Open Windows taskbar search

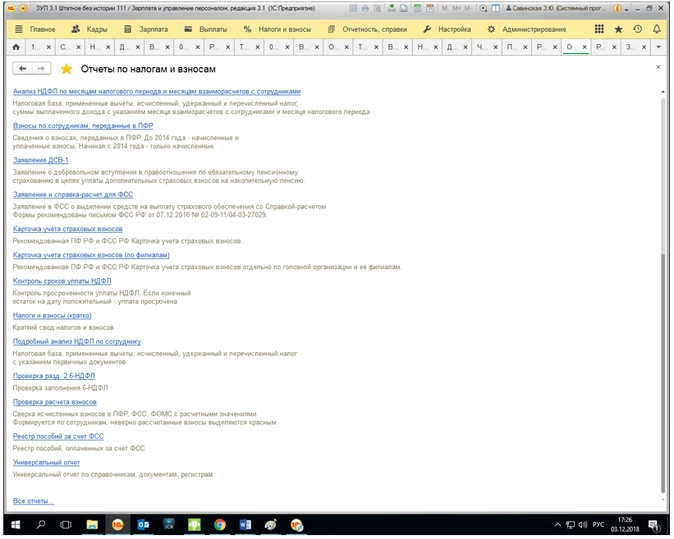click(x=41, y=525)
